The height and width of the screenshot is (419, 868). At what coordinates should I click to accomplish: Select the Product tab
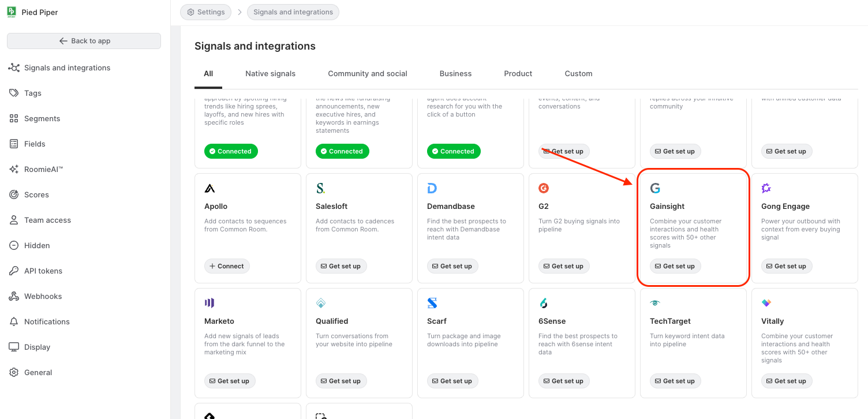tap(518, 74)
